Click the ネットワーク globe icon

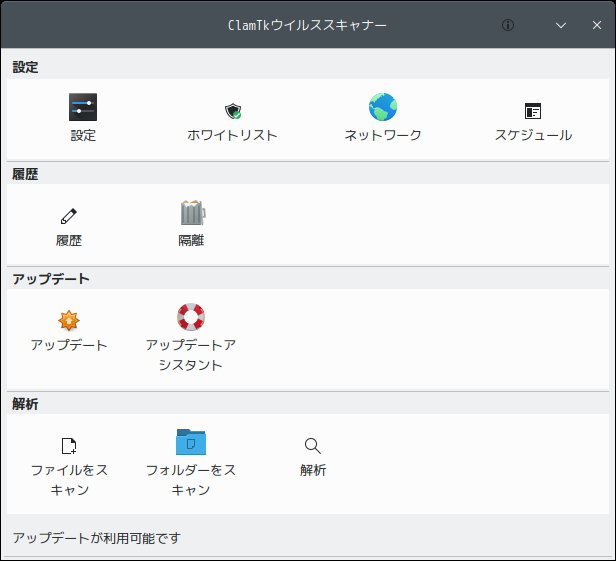383,107
